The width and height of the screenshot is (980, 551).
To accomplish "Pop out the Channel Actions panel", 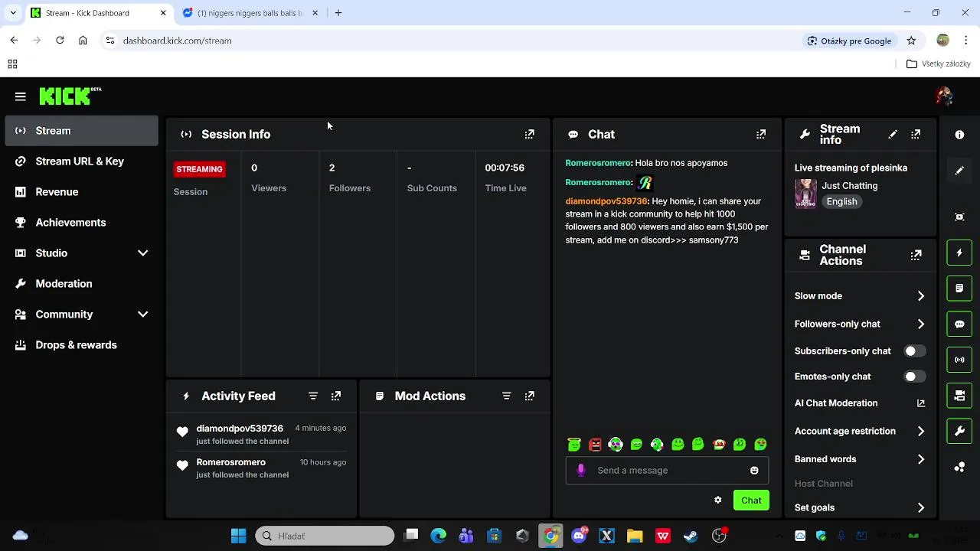I will (916, 255).
